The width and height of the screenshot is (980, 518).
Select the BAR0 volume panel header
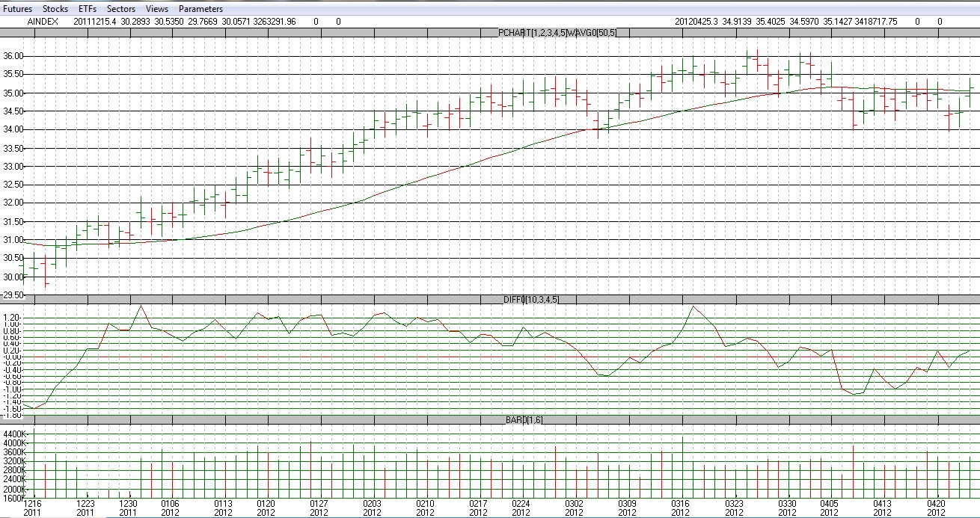pos(524,420)
